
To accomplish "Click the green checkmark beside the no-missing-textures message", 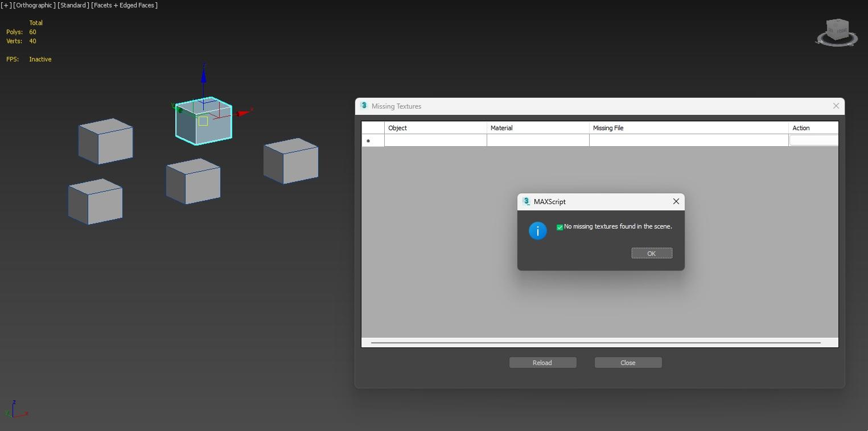I will coord(560,227).
